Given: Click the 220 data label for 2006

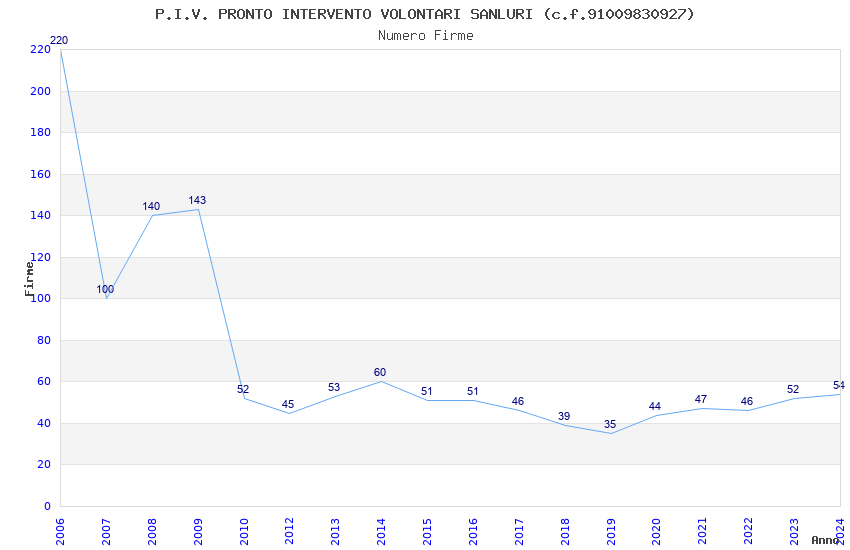Looking at the screenshot, I should 59,40.
